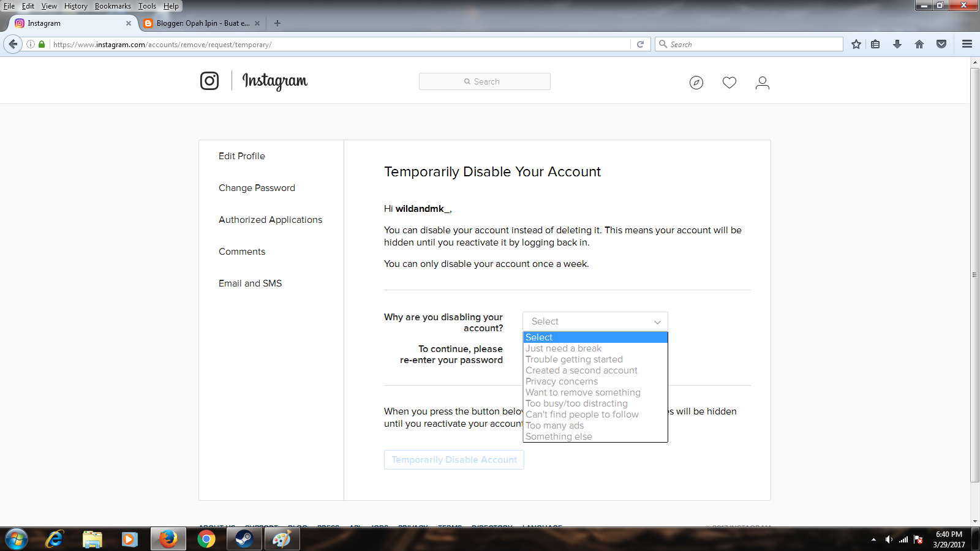Open the Windows Start menu
This screenshot has height=551, width=980.
click(x=16, y=539)
